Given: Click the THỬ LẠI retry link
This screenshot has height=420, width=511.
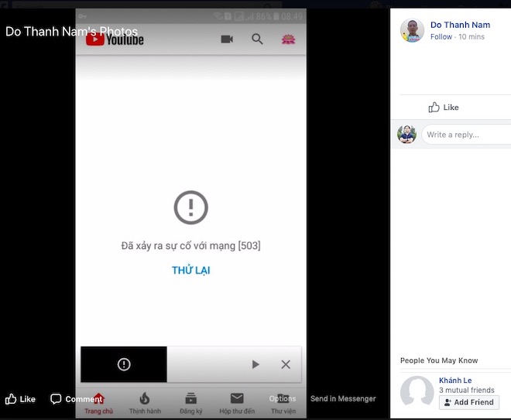Looking at the screenshot, I should [x=191, y=270].
